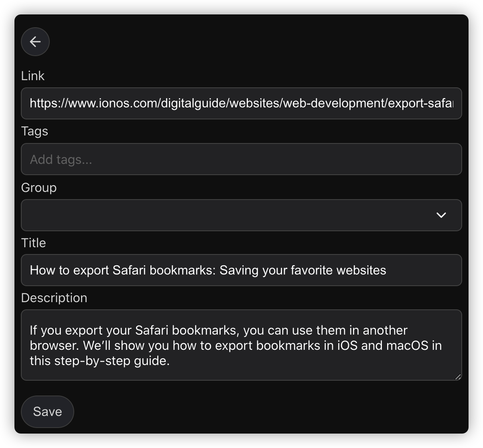Save the bookmark with the Save button
Viewport: 483px width, 448px height.
pyautogui.click(x=47, y=412)
